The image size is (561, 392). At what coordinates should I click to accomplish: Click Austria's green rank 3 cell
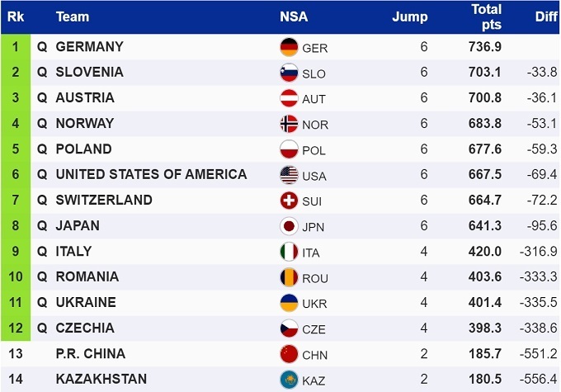[x=16, y=98]
